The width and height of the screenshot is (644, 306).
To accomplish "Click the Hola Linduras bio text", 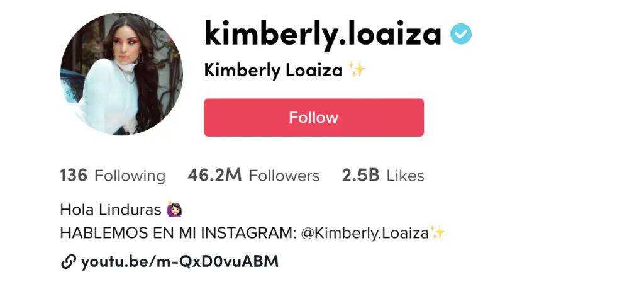I will tap(111, 210).
